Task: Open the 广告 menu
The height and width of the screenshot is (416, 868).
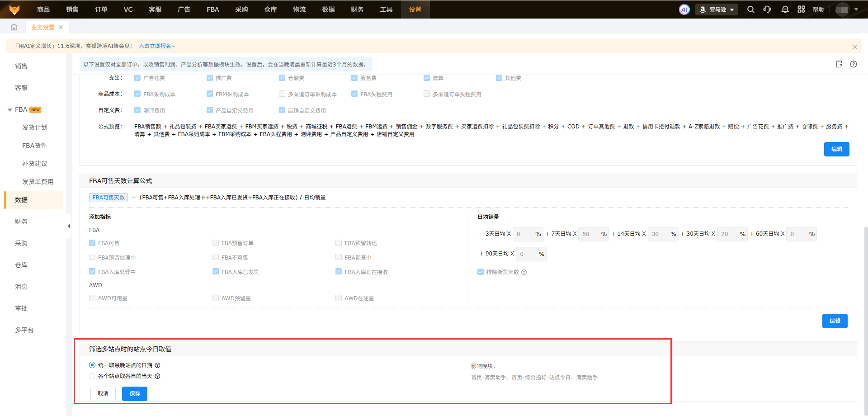Action: 184,9
